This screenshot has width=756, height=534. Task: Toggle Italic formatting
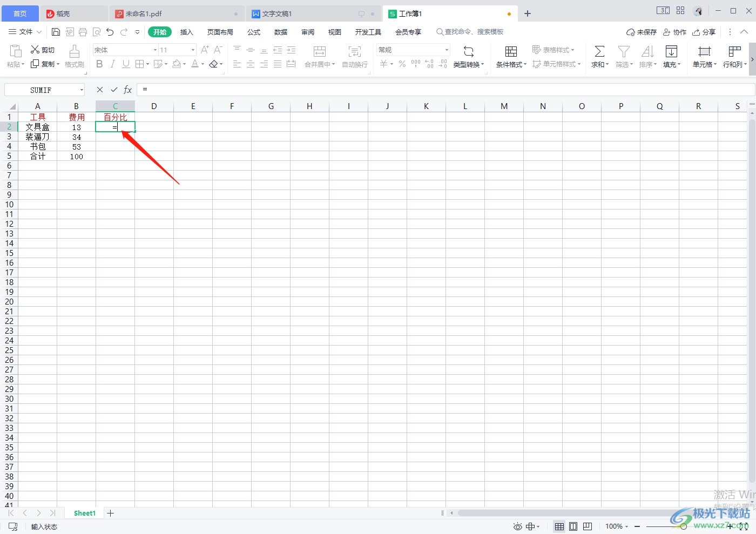click(x=112, y=64)
